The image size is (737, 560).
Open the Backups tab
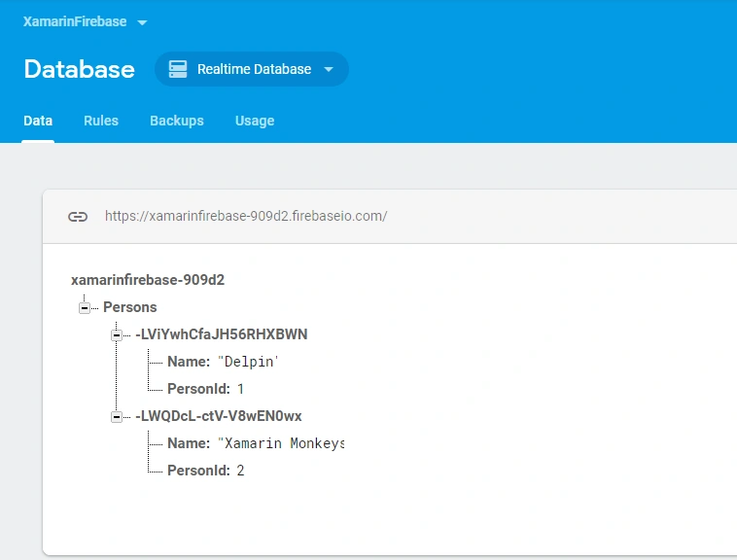pyautogui.click(x=177, y=121)
